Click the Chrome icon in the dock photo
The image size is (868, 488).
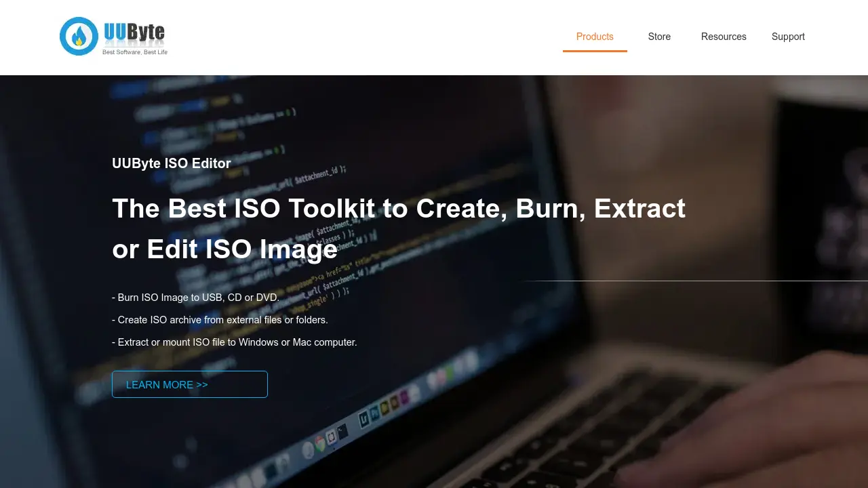click(x=320, y=444)
